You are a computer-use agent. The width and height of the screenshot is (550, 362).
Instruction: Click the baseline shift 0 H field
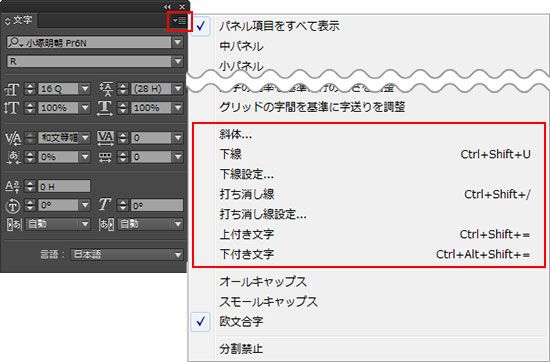coord(64,186)
